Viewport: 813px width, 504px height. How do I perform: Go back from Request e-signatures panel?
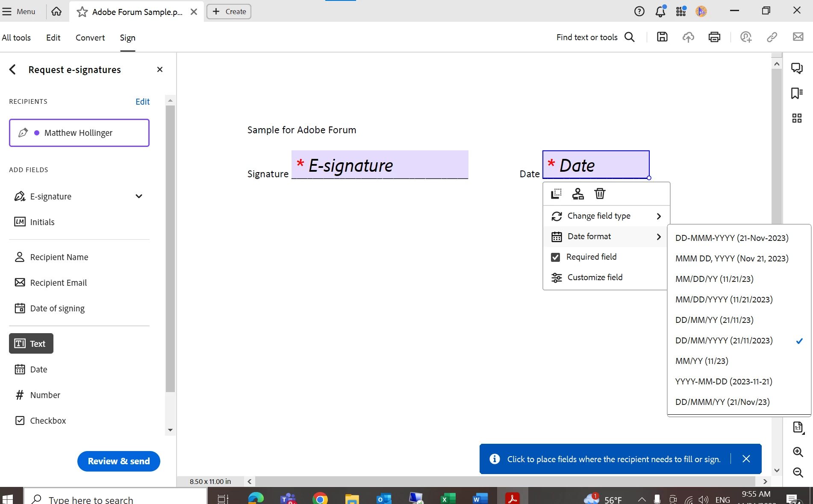coord(13,70)
